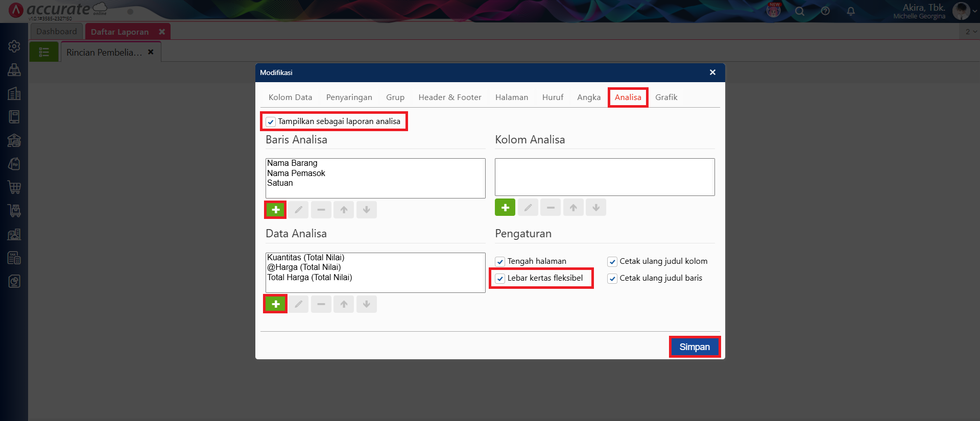Screen dimensions: 980x421
Task: Expand the user profile dropdown arrow
Action: tap(974, 11)
